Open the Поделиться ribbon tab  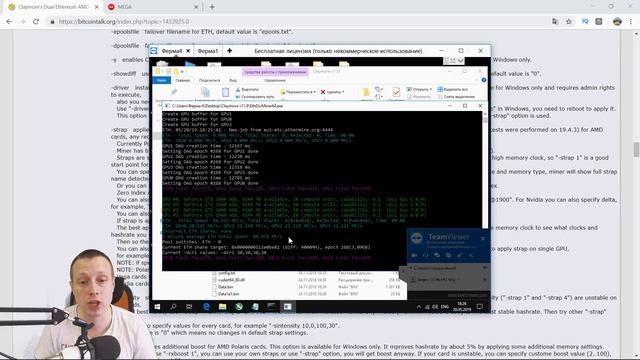click(x=209, y=80)
